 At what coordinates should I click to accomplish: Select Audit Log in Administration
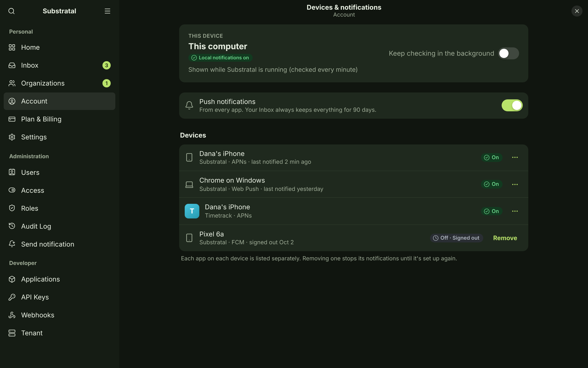click(59, 226)
